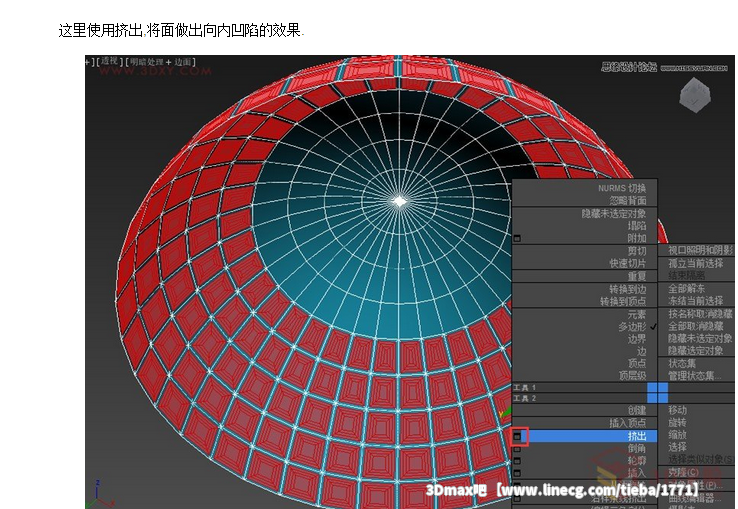Open the [+] viewport general menu
The height and width of the screenshot is (509, 738).
pyautogui.click(x=89, y=62)
